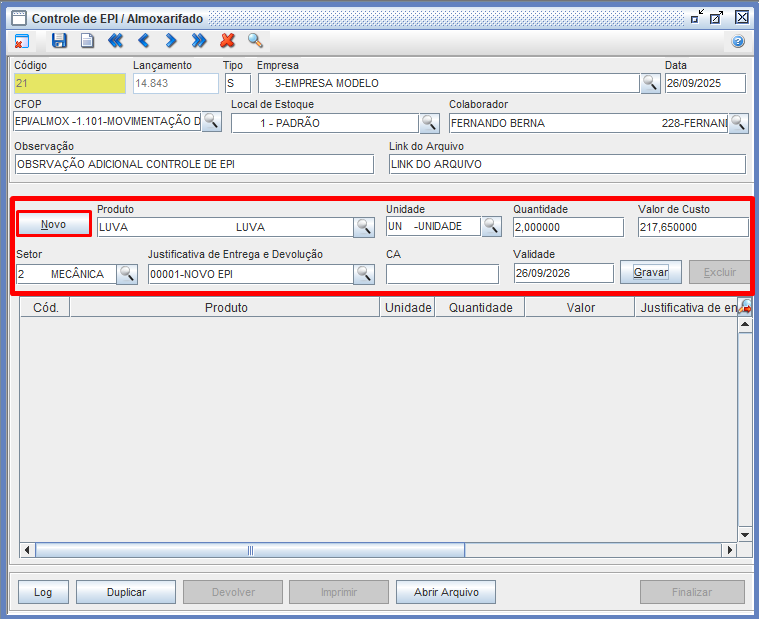Click the new blank document toolbar icon
Viewport: 759px width, 619px height.
pyautogui.click(x=87, y=41)
